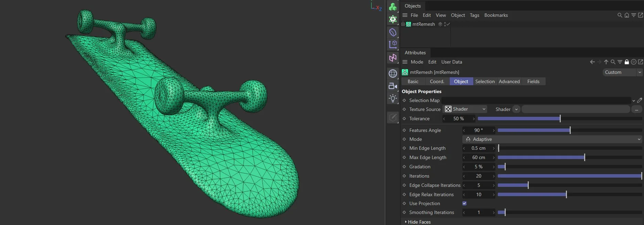Open the Mode dropdown set to Adaptive
The image size is (644, 225).
click(552, 139)
